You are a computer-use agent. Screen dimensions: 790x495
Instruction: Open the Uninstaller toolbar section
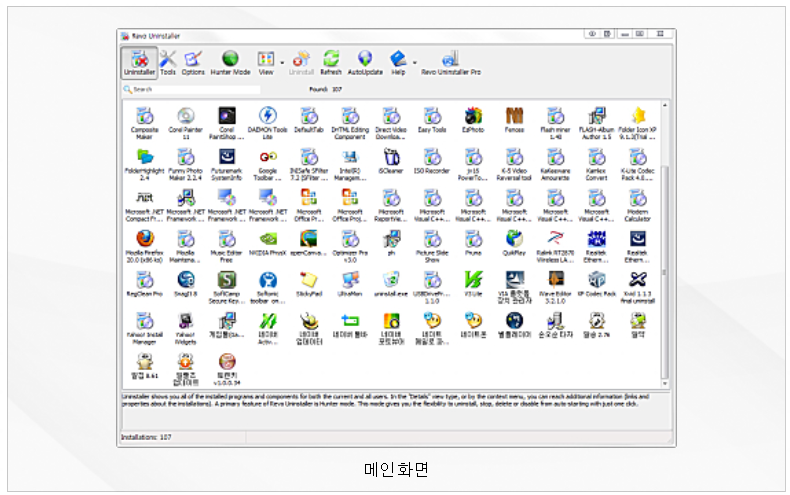pos(140,63)
